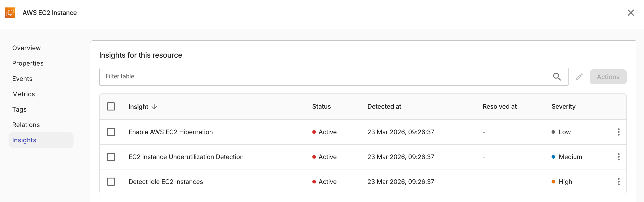Click the Status column header

tap(321, 106)
